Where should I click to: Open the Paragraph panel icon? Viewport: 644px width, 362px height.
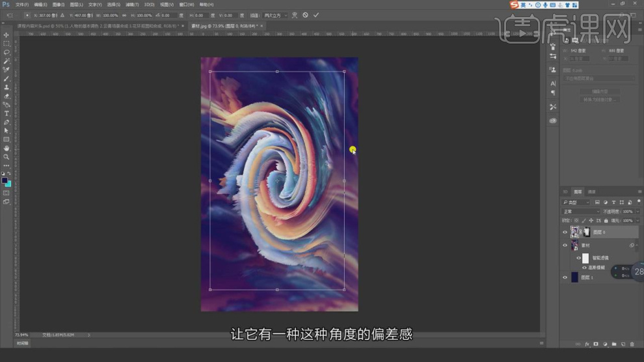pyautogui.click(x=553, y=93)
